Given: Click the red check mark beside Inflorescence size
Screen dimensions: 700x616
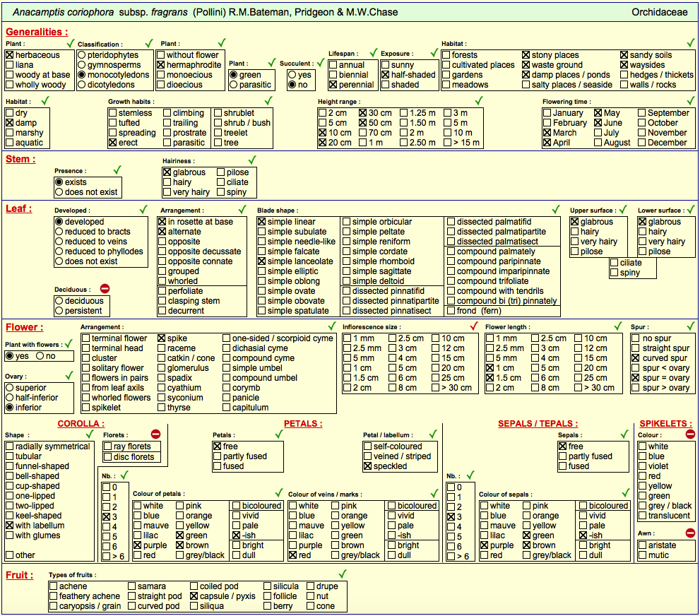Looking at the screenshot, I should [x=474, y=326].
